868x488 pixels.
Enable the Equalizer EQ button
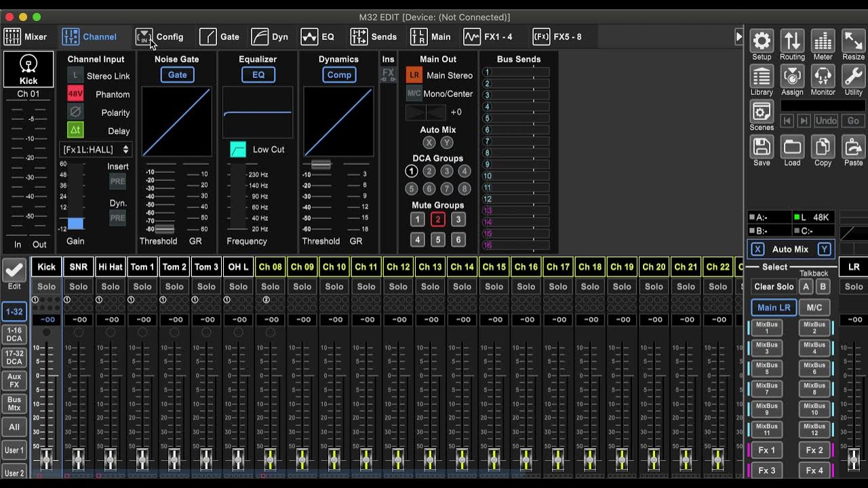coord(258,75)
